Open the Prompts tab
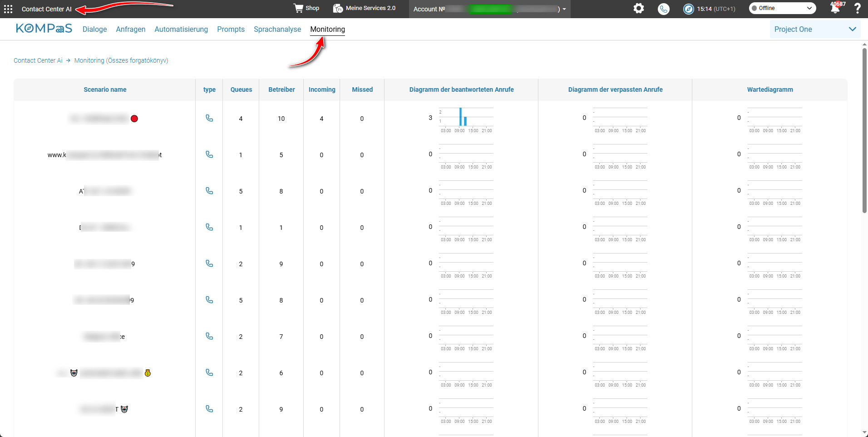This screenshot has height=437, width=868. pos(231,29)
